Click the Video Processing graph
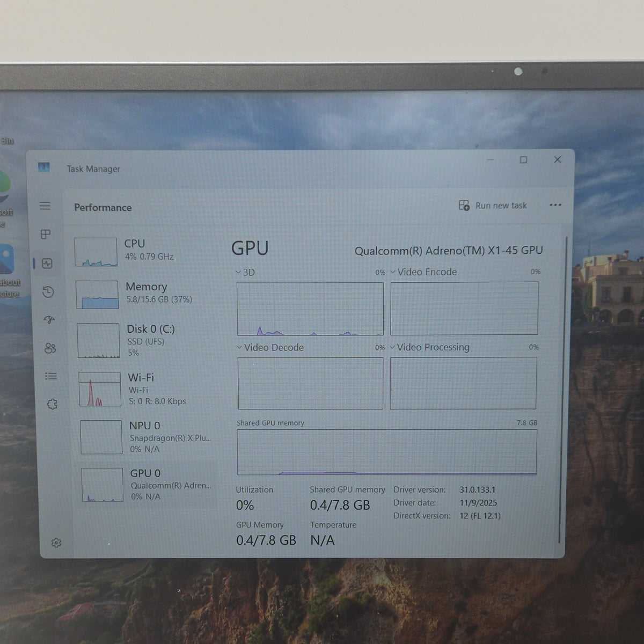 click(x=463, y=383)
